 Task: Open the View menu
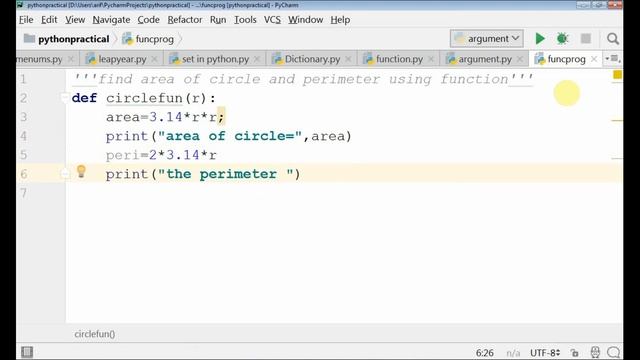(75, 20)
